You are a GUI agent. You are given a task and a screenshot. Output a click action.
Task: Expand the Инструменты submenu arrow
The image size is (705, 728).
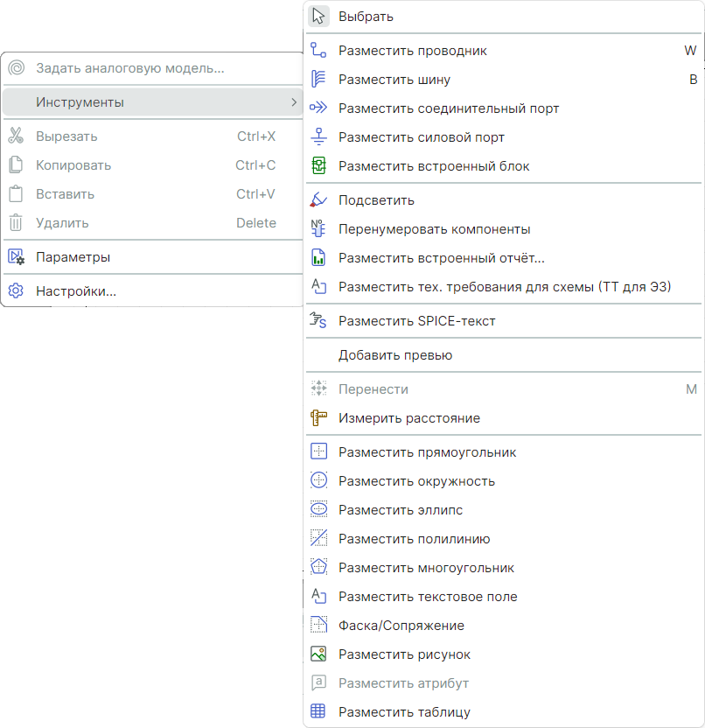click(x=293, y=102)
